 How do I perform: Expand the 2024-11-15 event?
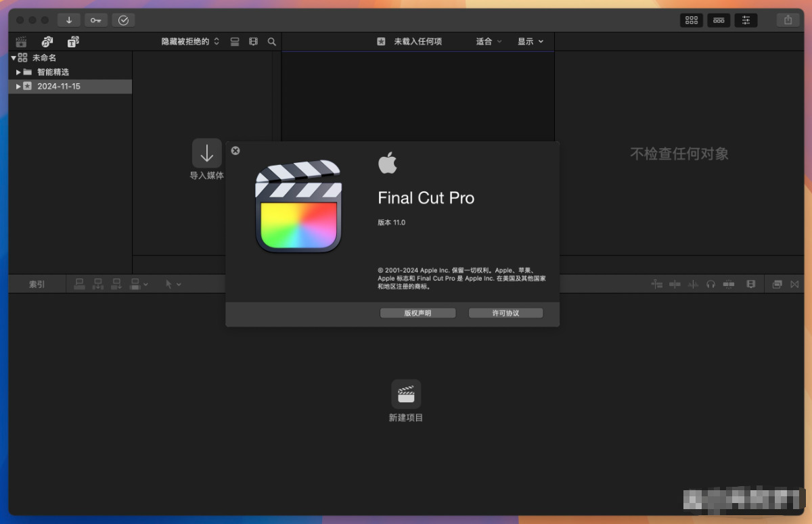click(18, 87)
